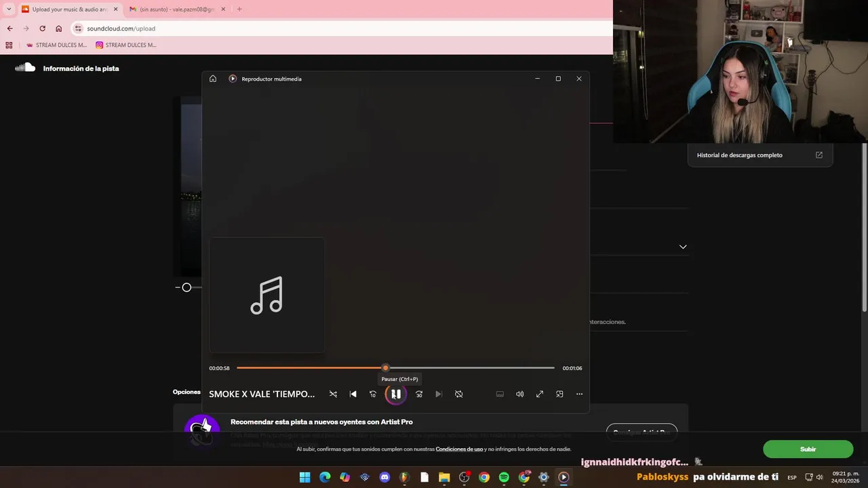The width and height of the screenshot is (868, 488).
Task: Click the album art music note thumbnail
Action: 267,295
